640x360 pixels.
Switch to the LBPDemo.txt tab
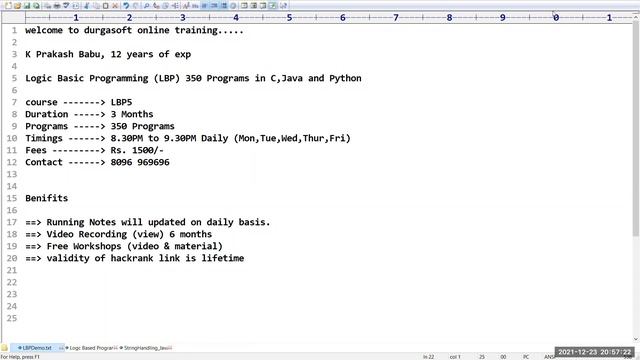(x=37, y=348)
